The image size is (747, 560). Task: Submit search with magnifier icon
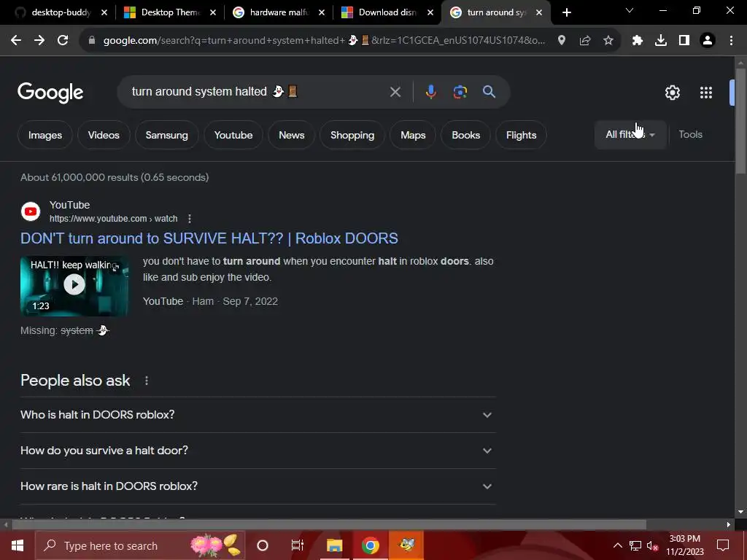click(x=489, y=92)
